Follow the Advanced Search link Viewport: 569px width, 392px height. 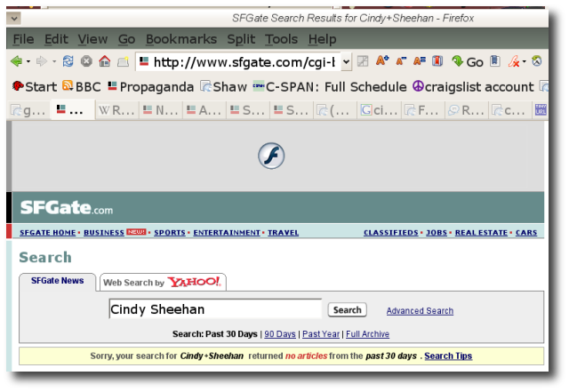click(420, 311)
